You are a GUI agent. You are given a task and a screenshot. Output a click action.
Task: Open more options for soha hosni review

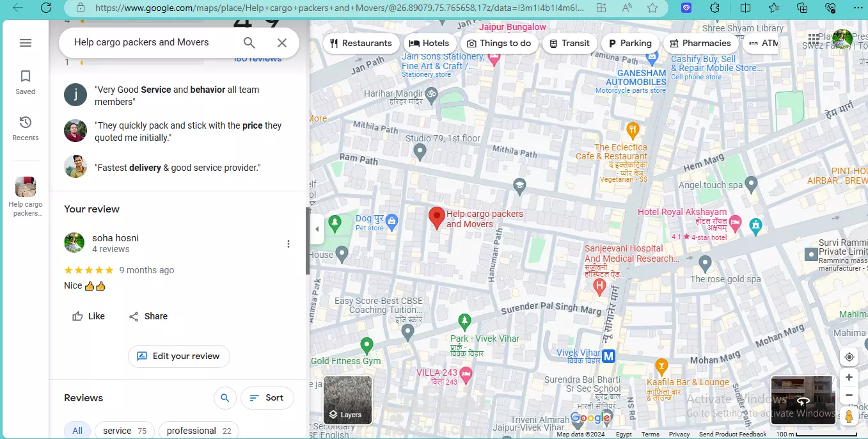click(x=288, y=244)
